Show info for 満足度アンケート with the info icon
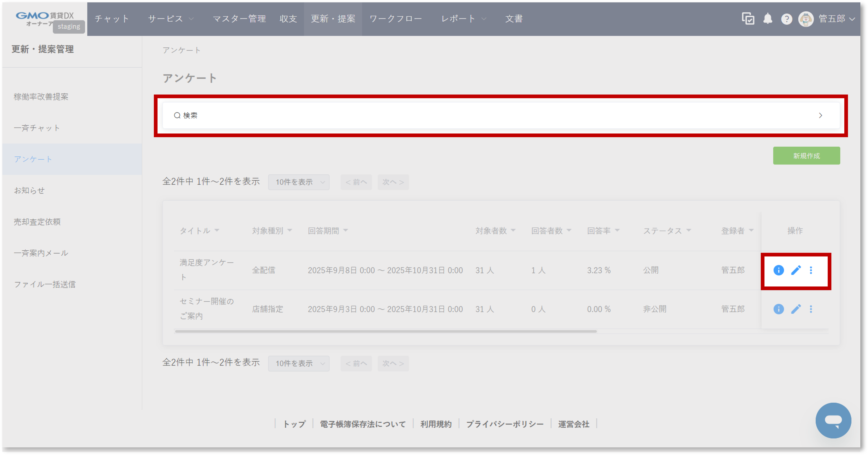The image size is (868, 455). pos(778,270)
